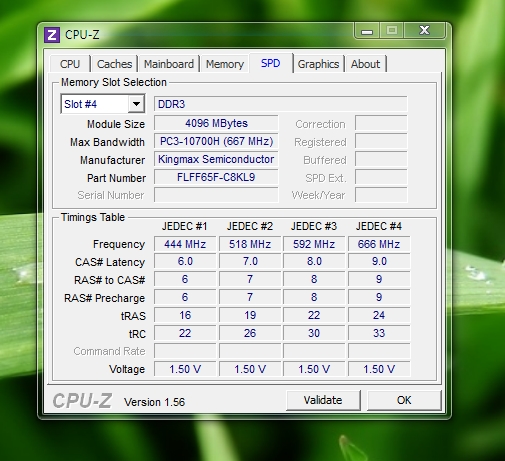Image resolution: width=505 pixels, height=461 pixels.
Task: Click CAS# Latency value 9.0
Action: (379, 261)
